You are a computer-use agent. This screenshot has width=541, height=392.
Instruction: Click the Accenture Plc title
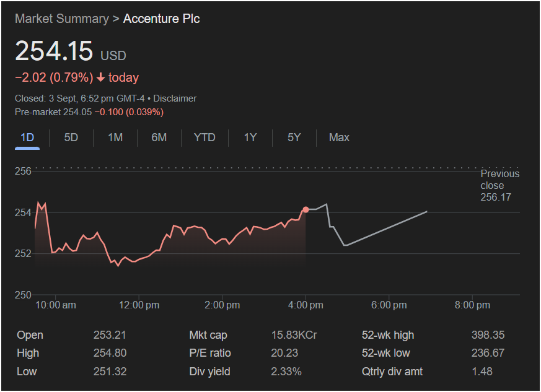[x=162, y=19]
